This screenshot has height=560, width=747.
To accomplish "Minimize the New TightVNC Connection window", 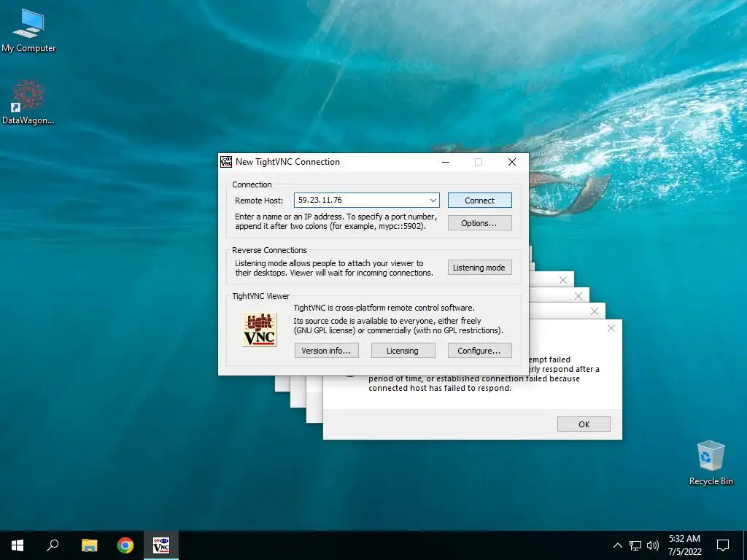I will tap(446, 162).
